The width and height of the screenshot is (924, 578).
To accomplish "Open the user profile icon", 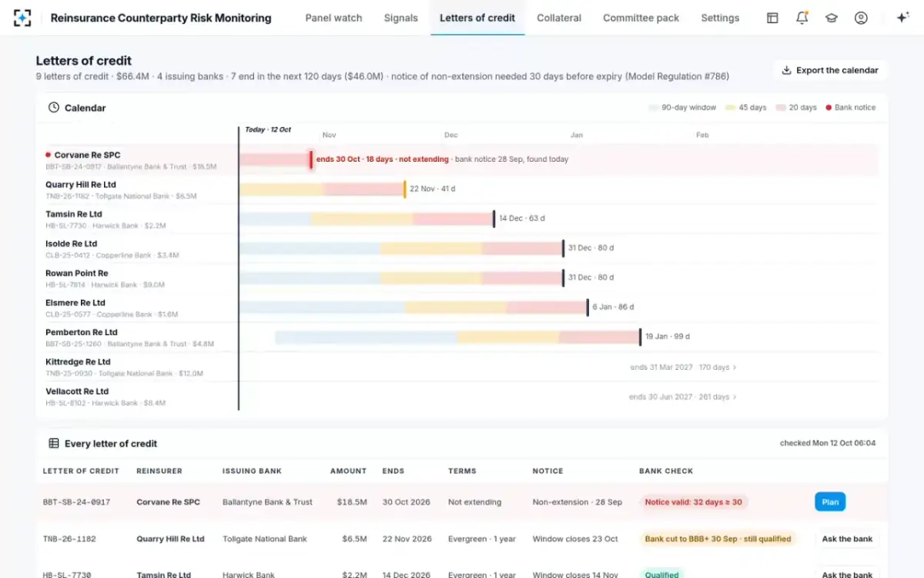I will coord(861,18).
